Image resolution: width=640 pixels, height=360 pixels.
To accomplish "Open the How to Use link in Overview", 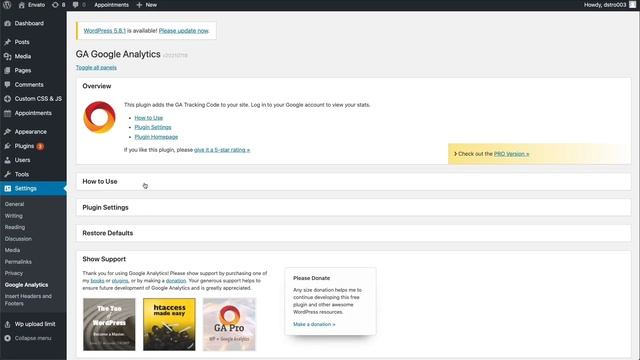I will click(x=149, y=118).
